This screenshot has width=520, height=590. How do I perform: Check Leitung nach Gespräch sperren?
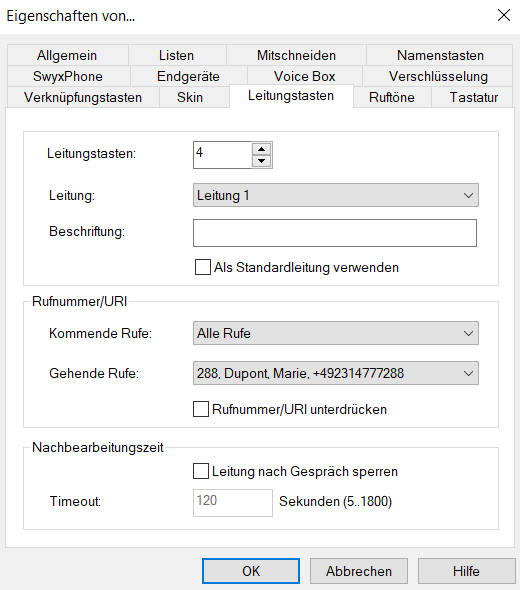201,471
